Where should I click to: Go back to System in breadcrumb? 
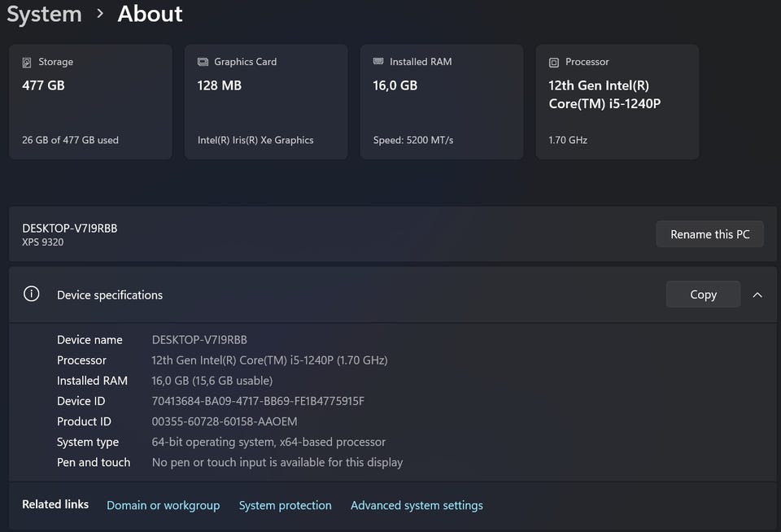(44, 14)
